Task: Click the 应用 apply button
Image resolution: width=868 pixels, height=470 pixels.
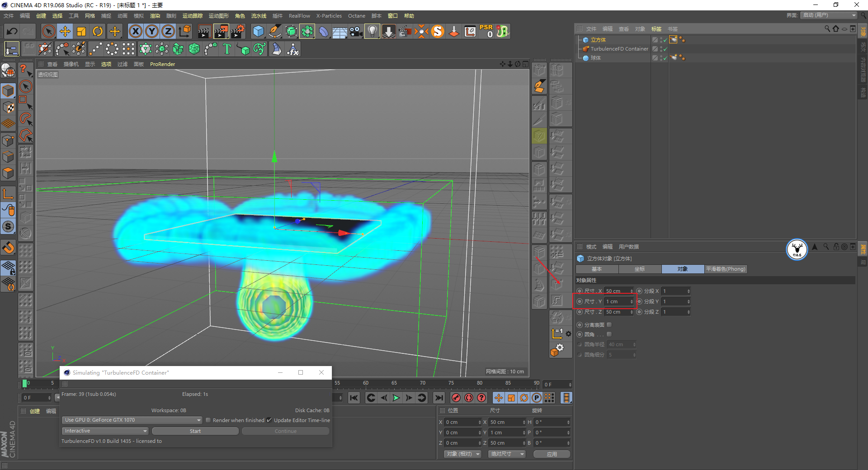Action: [x=552, y=454]
